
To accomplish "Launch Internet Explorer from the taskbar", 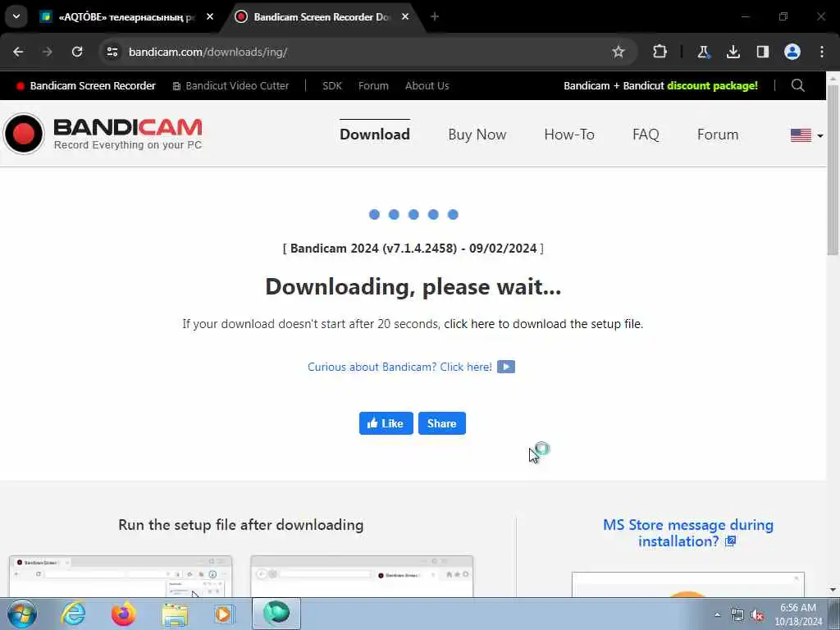I will tap(73, 614).
